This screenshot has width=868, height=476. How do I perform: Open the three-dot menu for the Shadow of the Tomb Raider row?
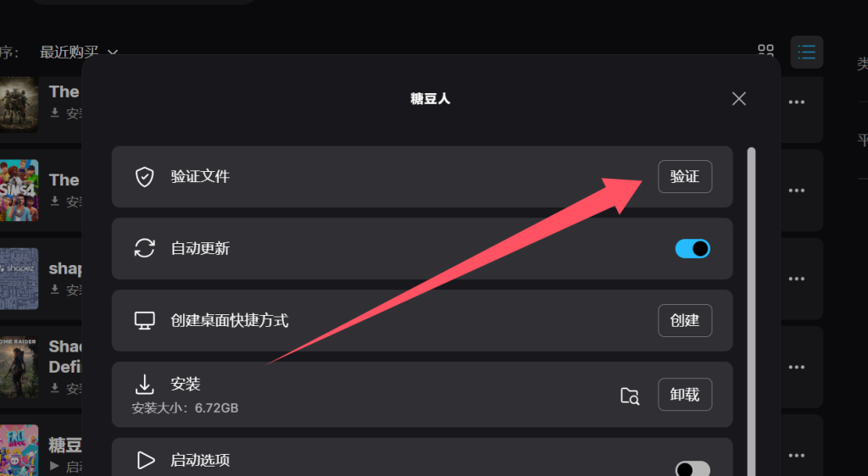[x=797, y=367]
